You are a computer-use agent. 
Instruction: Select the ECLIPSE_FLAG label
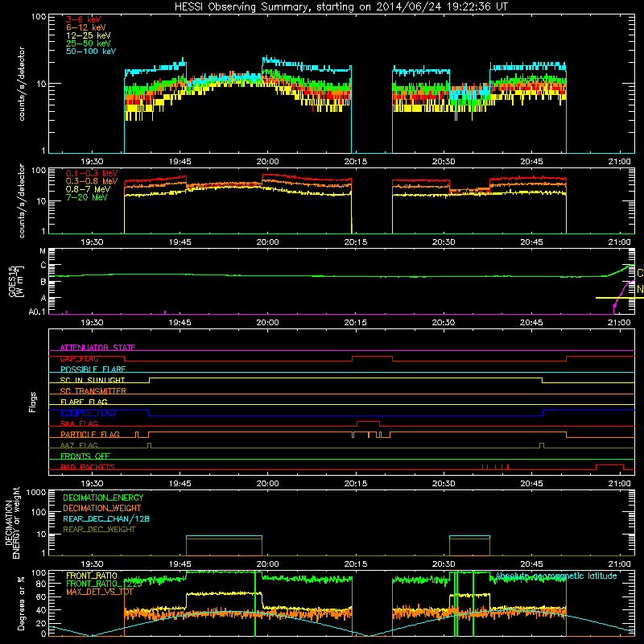coord(88,413)
